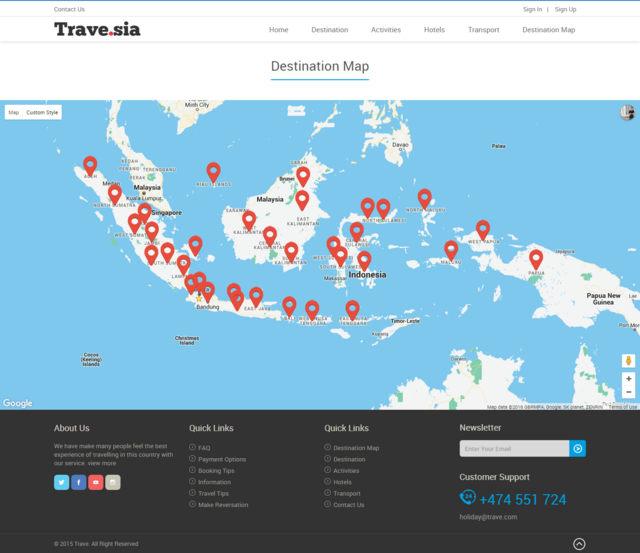Screen dimensions: 640x553
Task: Open the Hotels menu item
Action: coord(434,30)
